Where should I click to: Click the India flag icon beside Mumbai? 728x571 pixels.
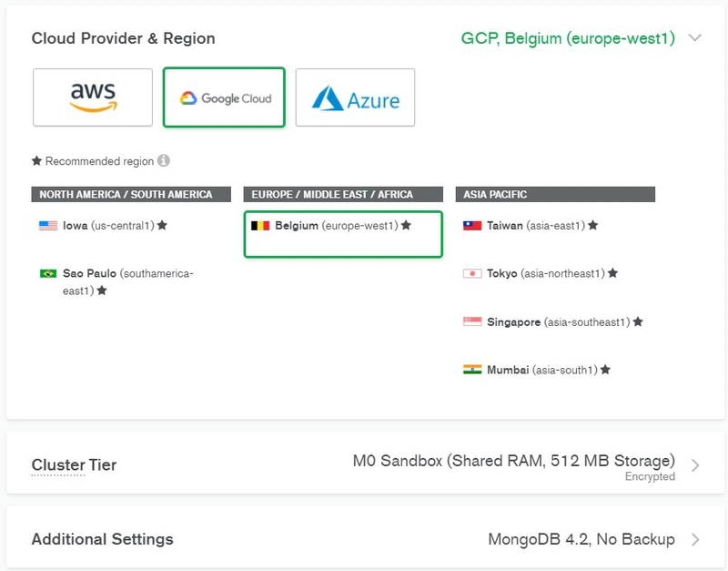[472, 370]
